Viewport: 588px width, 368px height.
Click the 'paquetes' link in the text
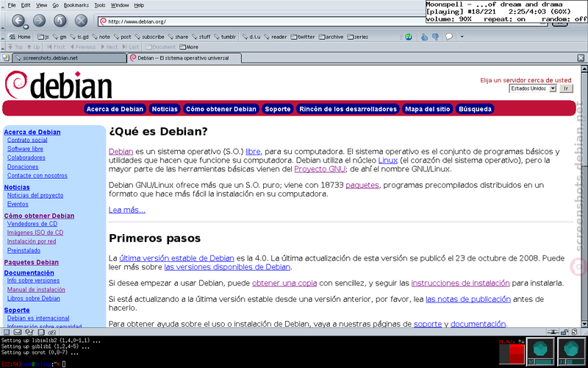point(362,185)
